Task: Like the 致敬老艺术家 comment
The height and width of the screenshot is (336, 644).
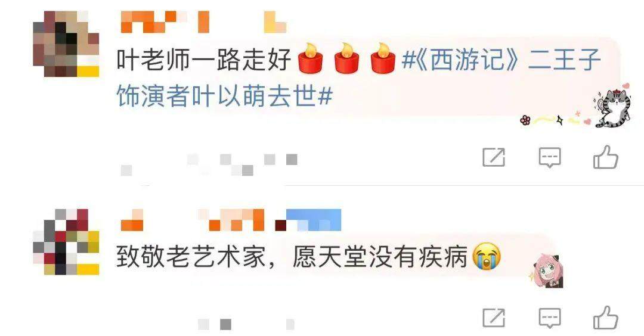Action: [605, 318]
